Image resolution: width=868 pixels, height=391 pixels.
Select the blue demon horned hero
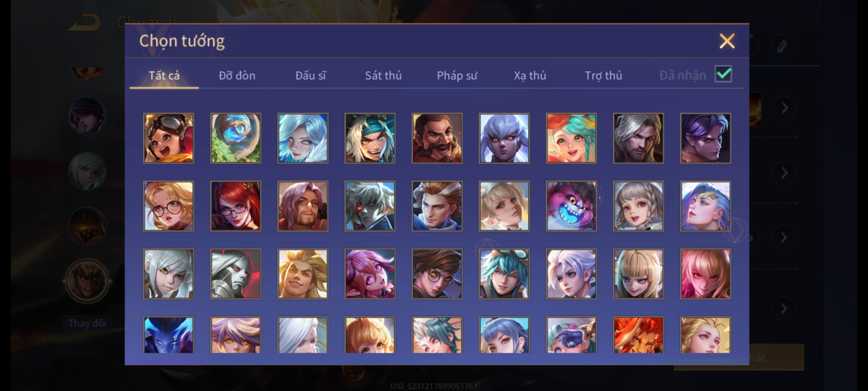pyautogui.click(x=169, y=335)
